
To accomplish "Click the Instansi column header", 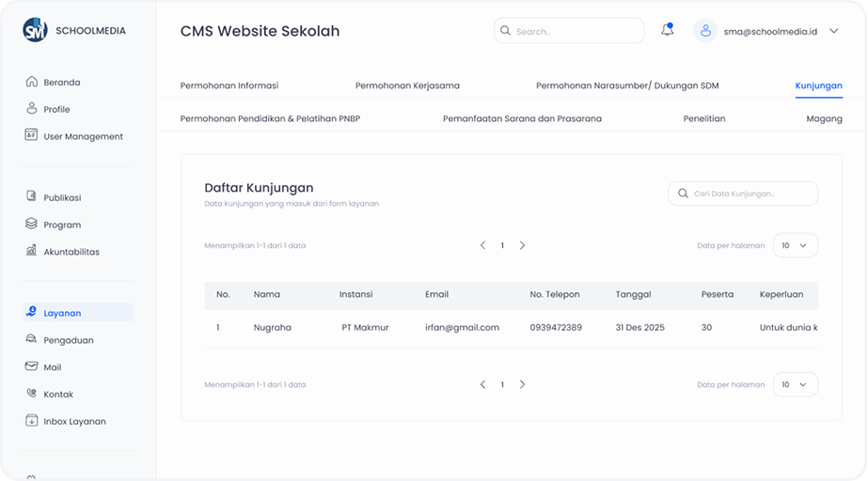I will [x=356, y=294].
